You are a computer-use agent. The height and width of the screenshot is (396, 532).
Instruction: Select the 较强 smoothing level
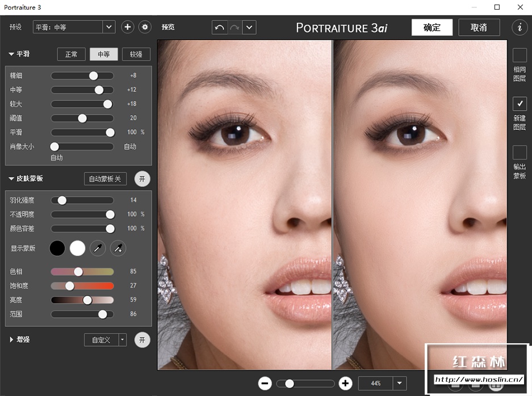tap(136, 54)
